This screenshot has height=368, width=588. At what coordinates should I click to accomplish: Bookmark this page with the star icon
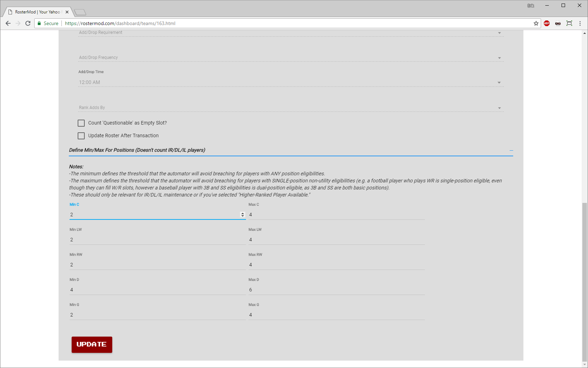pyautogui.click(x=536, y=23)
